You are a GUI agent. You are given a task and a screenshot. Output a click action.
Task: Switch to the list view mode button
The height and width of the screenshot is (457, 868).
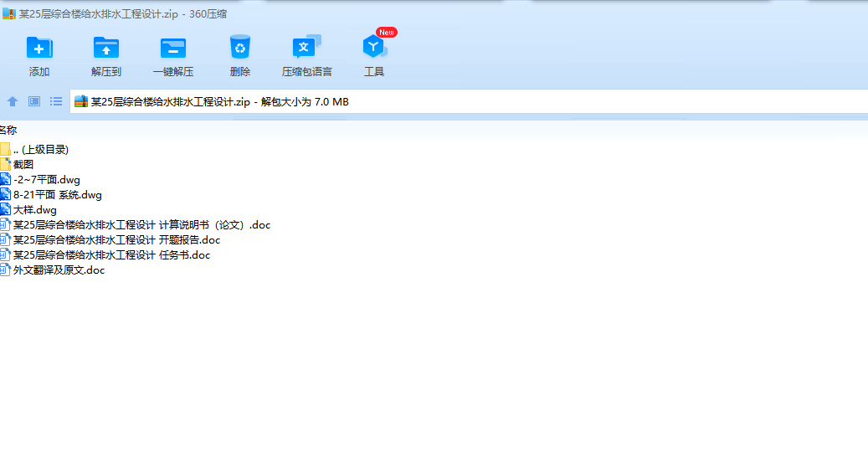56,101
